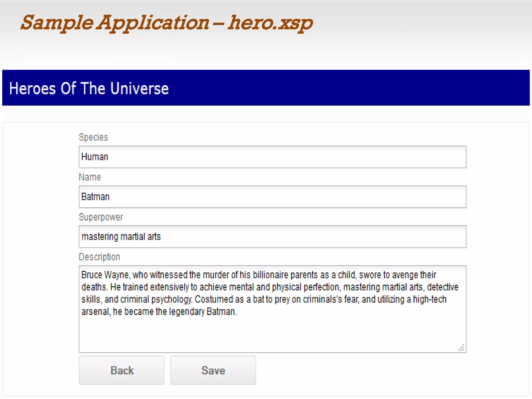Viewport: 532px width, 399px height.
Task: Click the Description label
Action: point(99,257)
